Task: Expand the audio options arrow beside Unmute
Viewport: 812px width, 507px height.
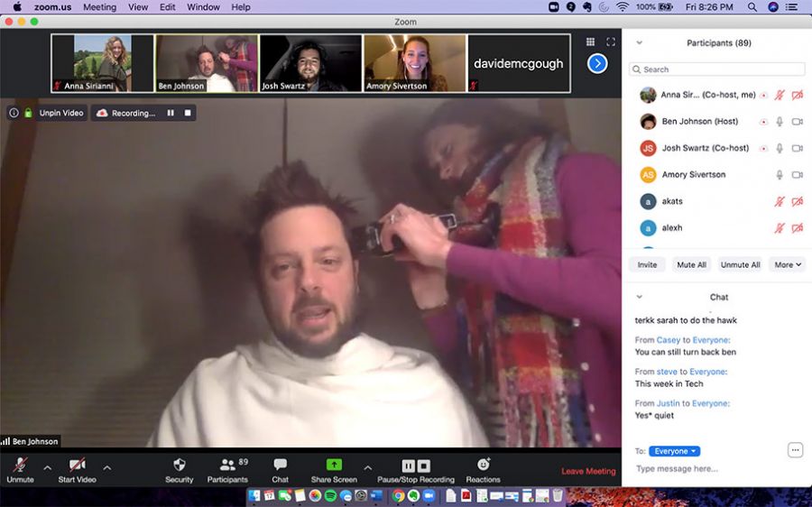Action: pos(48,467)
